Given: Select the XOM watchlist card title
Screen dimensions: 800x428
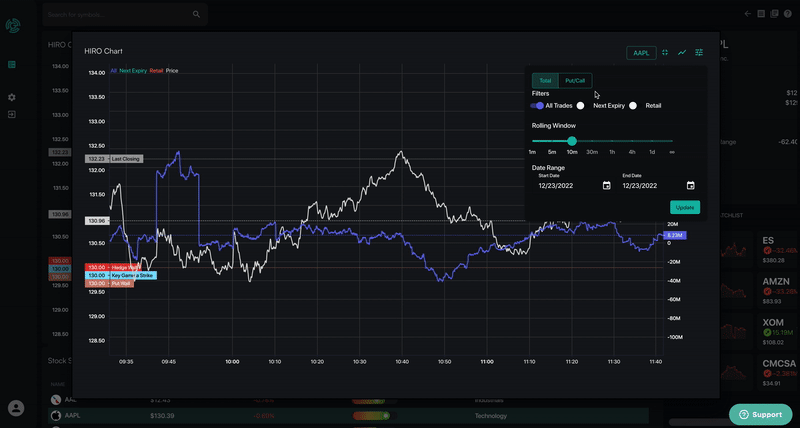Looking at the screenshot, I should (x=773, y=322).
